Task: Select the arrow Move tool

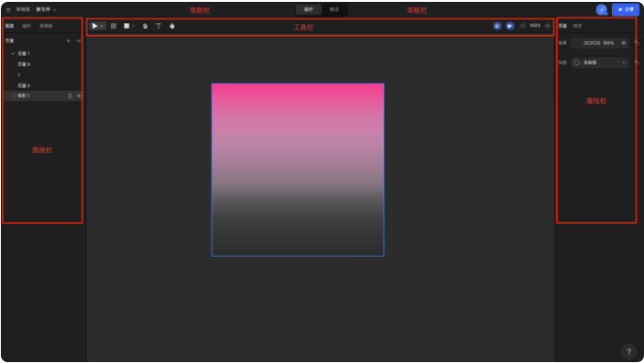Action: pyautogui.click(x=94, y=26)
